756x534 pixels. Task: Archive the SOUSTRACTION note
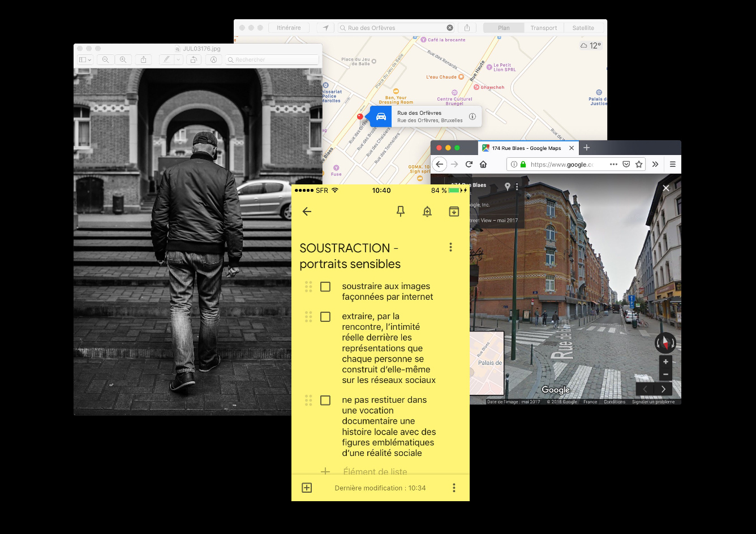[x=454, y=212]
